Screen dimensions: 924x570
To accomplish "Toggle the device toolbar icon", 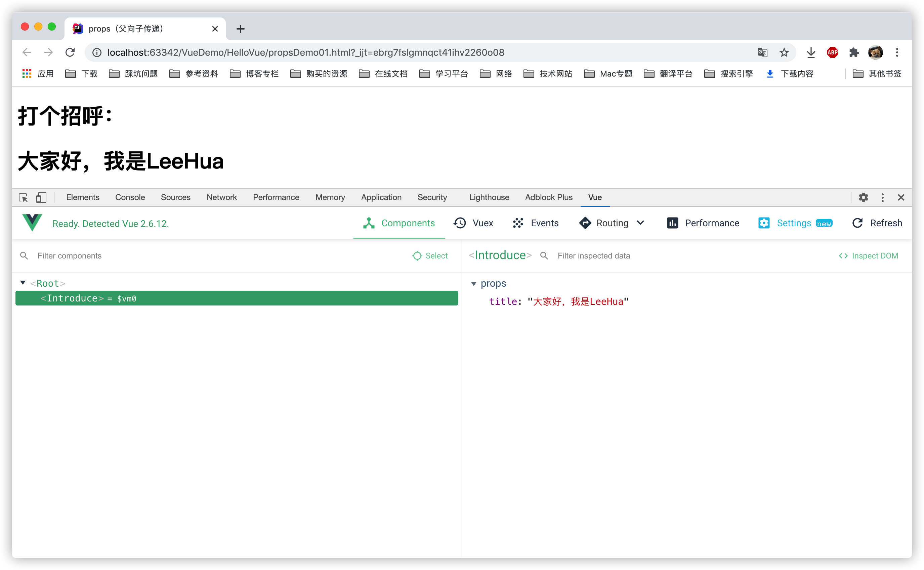I will [x=41, y=197].
